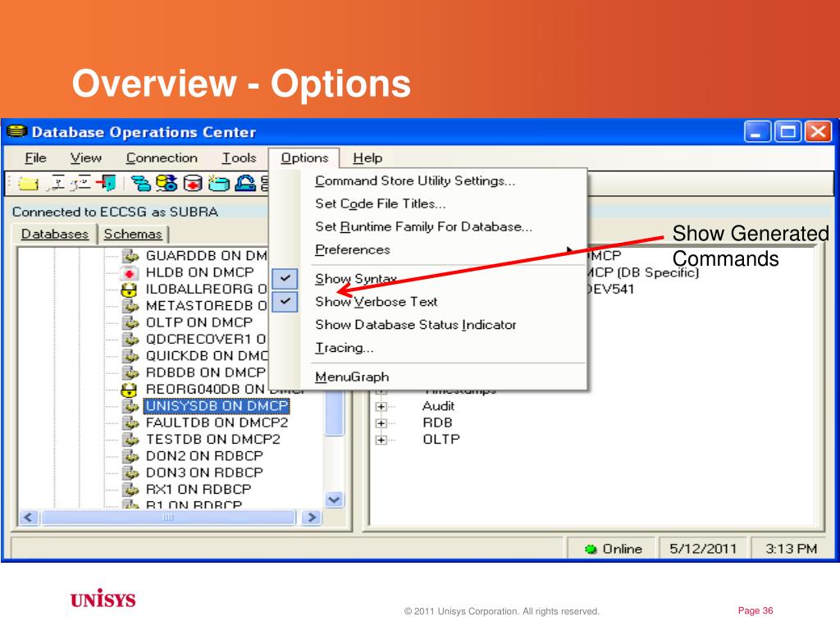Image resolution: width=840 pixels, height=630 pixels.
Task: Select the Show Syntax menu label
Action: (356, 279)
